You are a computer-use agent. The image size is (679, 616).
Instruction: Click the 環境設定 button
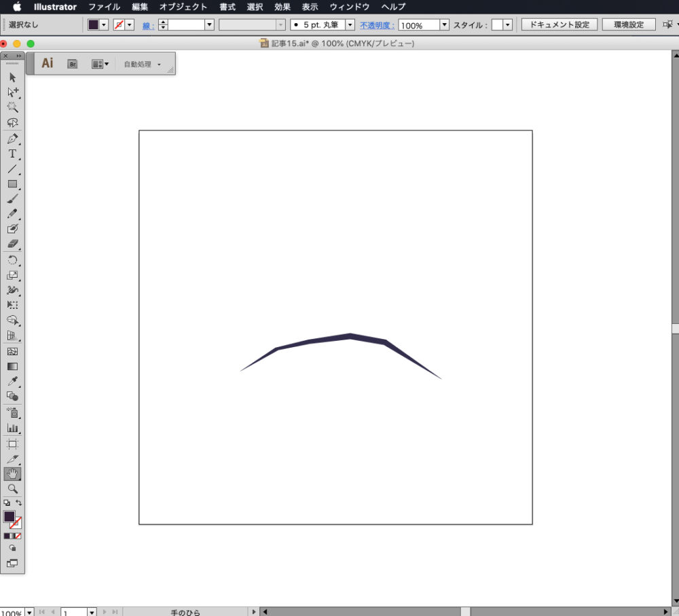click(629, 24)
